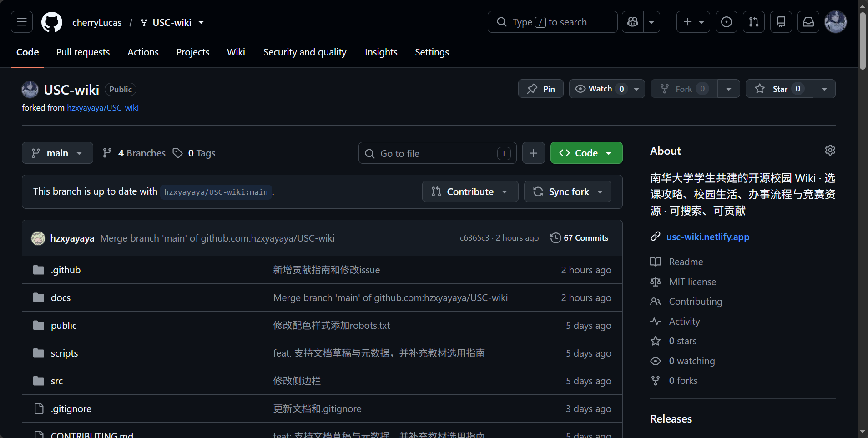
Task: Go to GitHub homepage via Octocat logo
Action: 52,22
